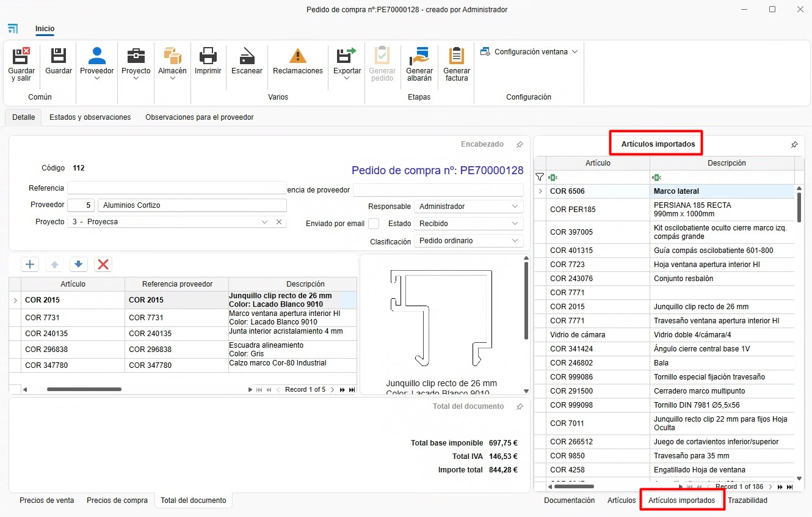Image resolution: width=812 pixels, height=517 pixels.
Task: Open the Clasificación dropdown
Action: 515,241
